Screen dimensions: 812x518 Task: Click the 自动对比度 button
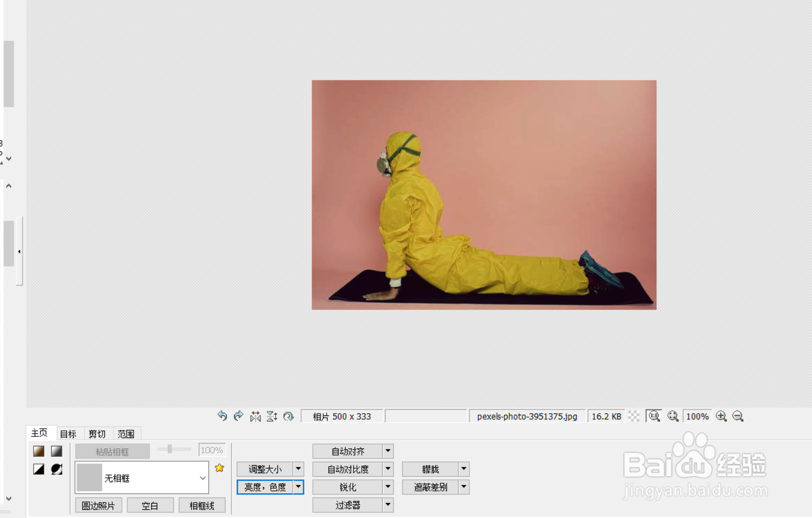(x=348, y=469)
